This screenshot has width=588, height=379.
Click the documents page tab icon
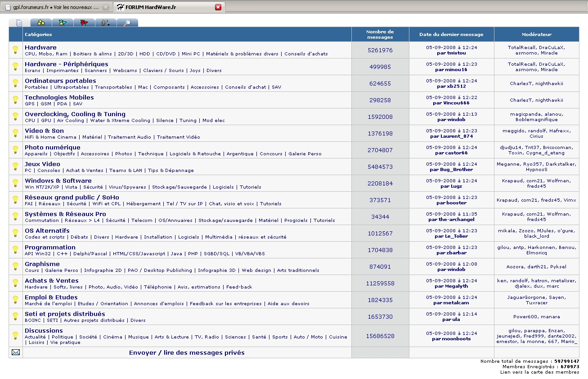pyautogui.click(x=19, y=23)
